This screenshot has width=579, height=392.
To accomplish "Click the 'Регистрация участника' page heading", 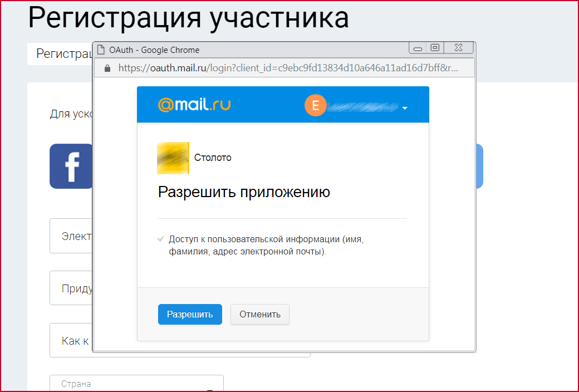I will (x=188, y=17).
